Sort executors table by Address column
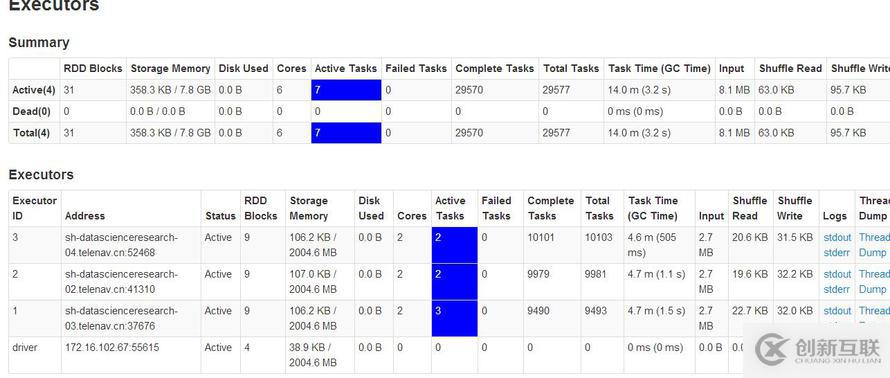 click(x=85, y=216)
